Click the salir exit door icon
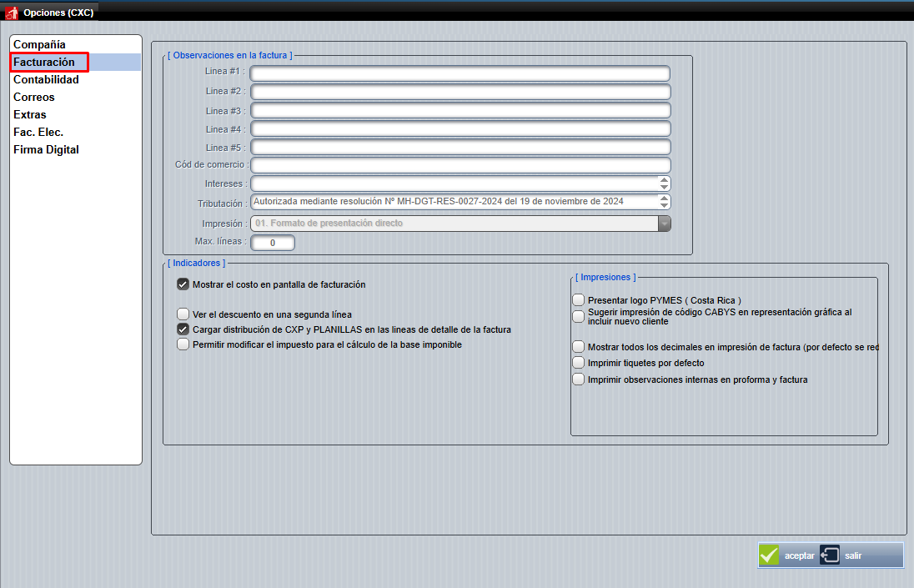Screen dimensions: 914x588 tap(830, 555)
